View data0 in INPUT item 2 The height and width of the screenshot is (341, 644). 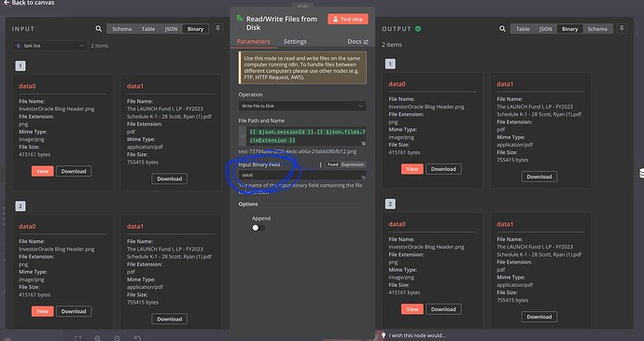pos(42,311)
